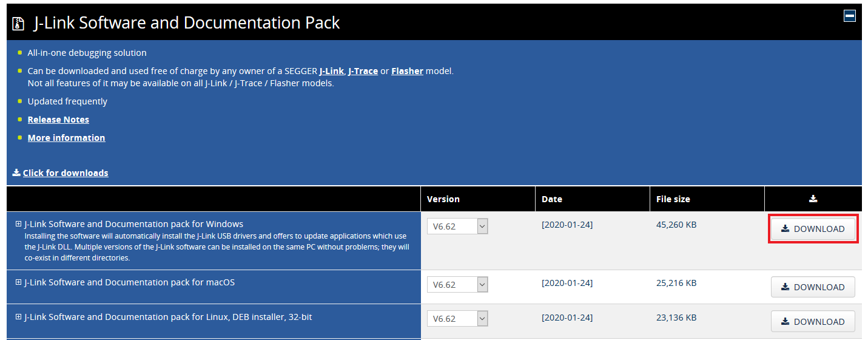This screenshot has width=868, height=340.
Task: Expand the macOS pack row details
Action: point(18,282)
